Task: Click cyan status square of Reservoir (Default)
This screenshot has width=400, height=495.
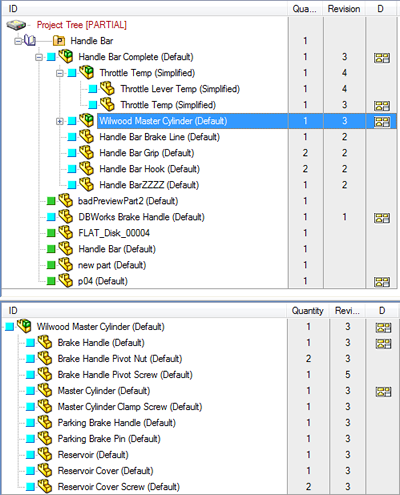Action: [x=30, y=455]
